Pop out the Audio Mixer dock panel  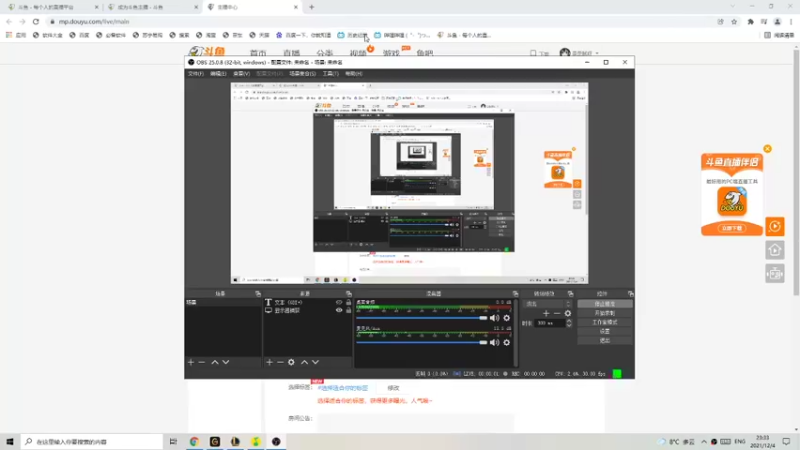tap(515, 294)
